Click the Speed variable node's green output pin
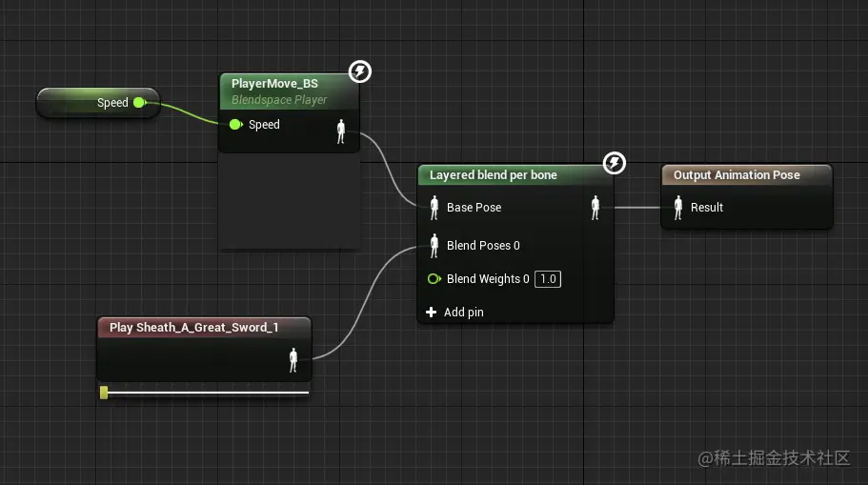The image size is (868, 485). [x=139, y=102]
